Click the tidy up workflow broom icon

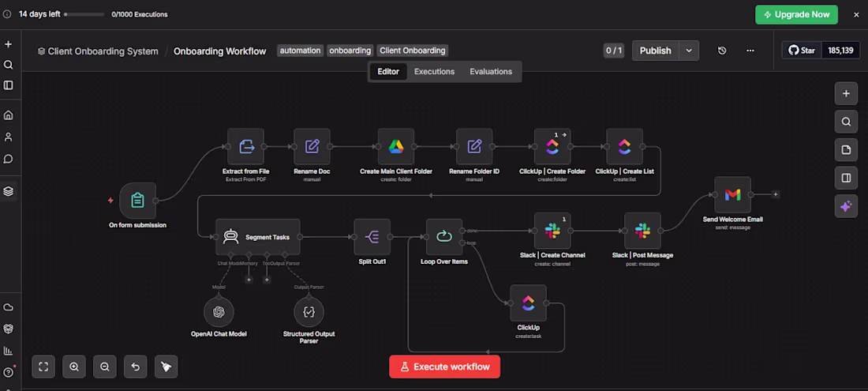click(166, 367)
